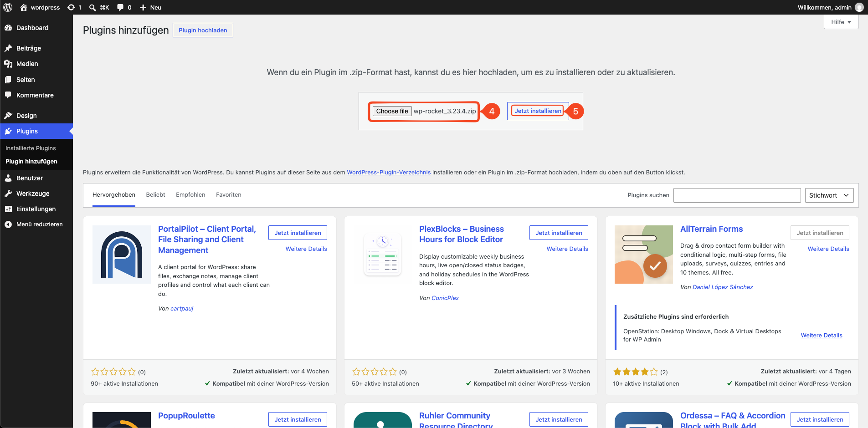Open the wordpress site home icon
This screenshot has width=868, height=428.
click(x=24, y=7)
